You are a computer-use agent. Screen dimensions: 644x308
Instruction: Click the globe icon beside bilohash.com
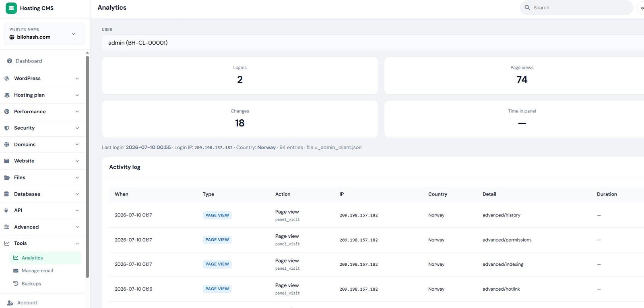click(12, 37)
